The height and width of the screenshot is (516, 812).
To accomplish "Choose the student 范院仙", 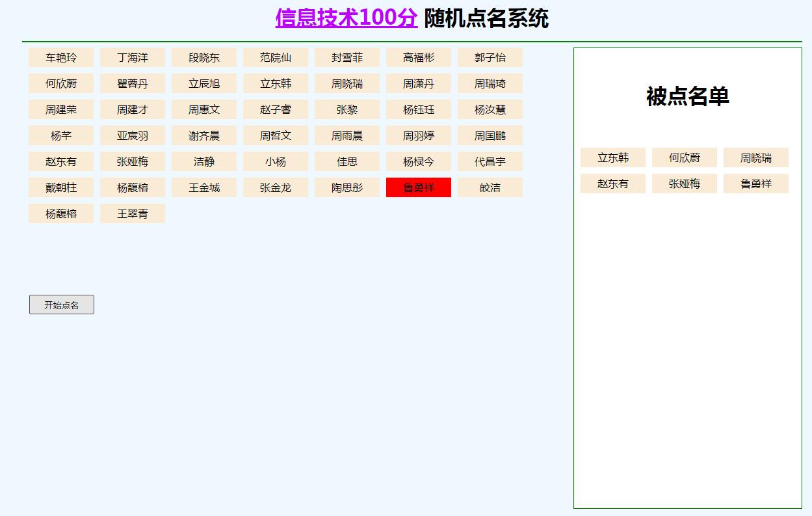I will click(276, 57).
